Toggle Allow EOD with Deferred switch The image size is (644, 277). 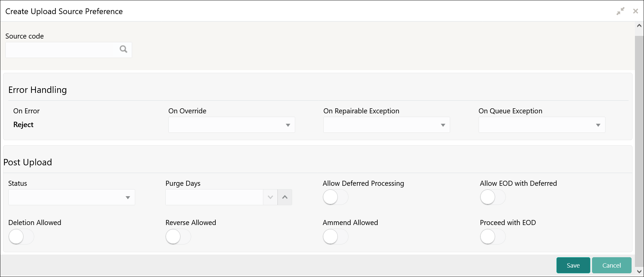pyautogui.click(x=492, y=197)
